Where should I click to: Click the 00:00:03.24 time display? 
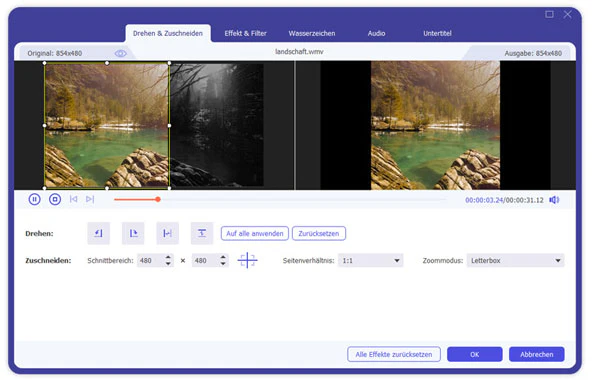tap(484, 200)
